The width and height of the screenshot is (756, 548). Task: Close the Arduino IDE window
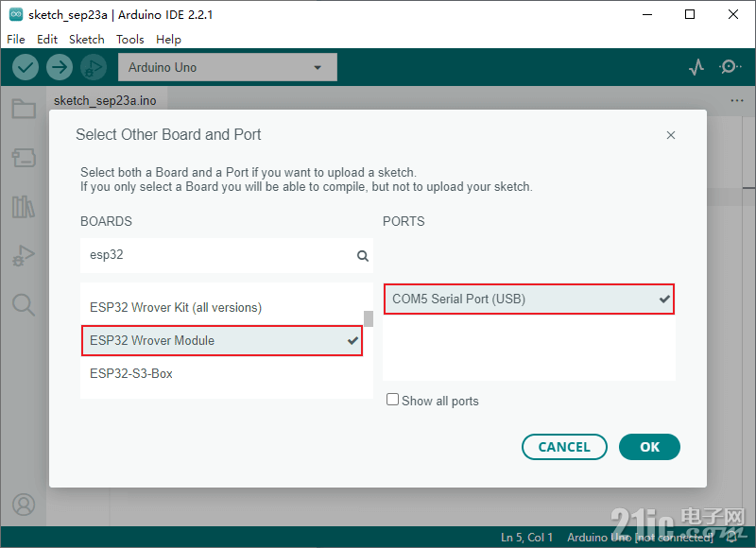coord(733,14)
